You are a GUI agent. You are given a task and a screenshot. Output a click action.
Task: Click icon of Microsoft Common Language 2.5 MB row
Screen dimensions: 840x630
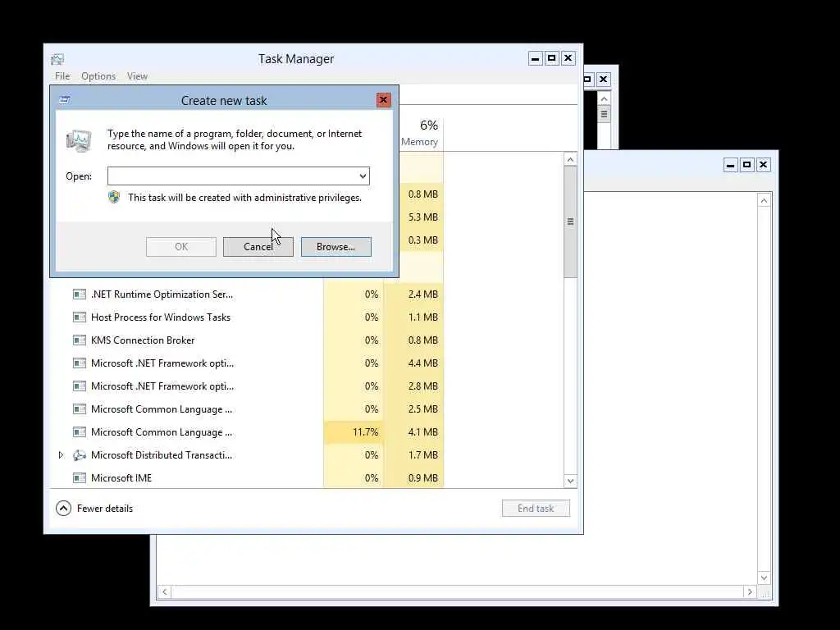coord(80,409)
